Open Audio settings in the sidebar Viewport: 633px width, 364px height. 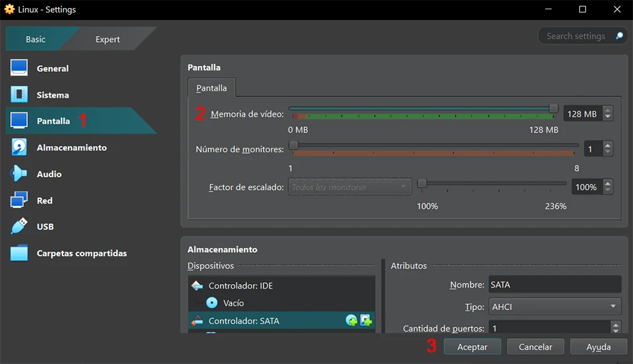coord(49,174)
